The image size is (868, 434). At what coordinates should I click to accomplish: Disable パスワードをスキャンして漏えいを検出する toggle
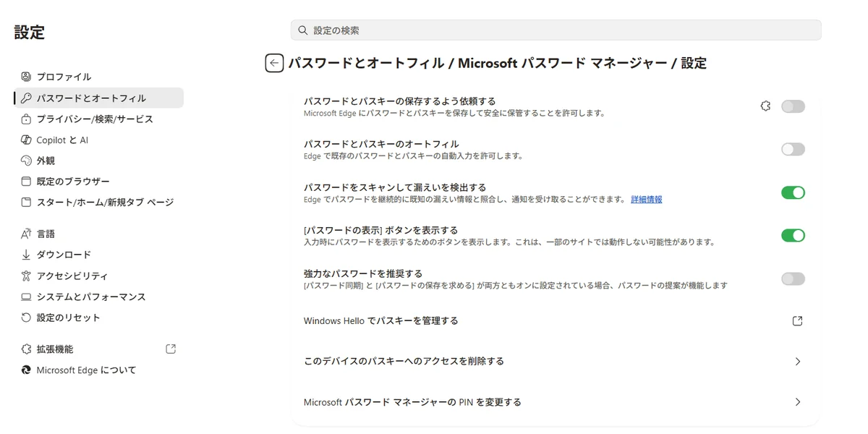[793, 192]
